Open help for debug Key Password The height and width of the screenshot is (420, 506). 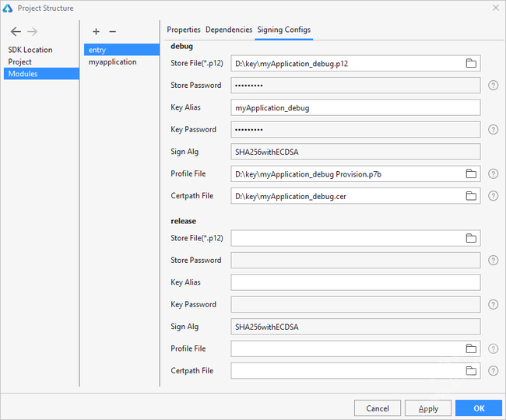tap(493, 130)
